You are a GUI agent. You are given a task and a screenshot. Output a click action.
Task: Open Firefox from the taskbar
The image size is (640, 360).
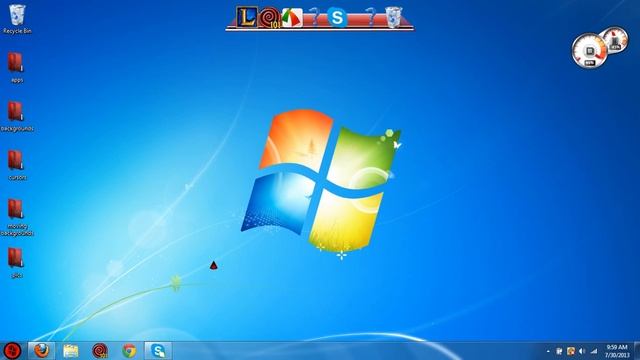[x=41, y=351]
